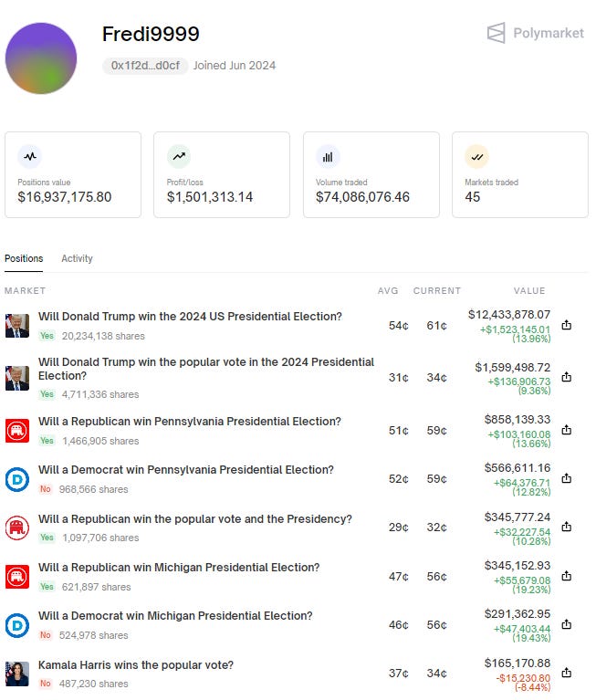The image size is (596, 700).
Task: Click '4,711,336 shares' text
Action: pyautogui.click(x=100, y=394)
